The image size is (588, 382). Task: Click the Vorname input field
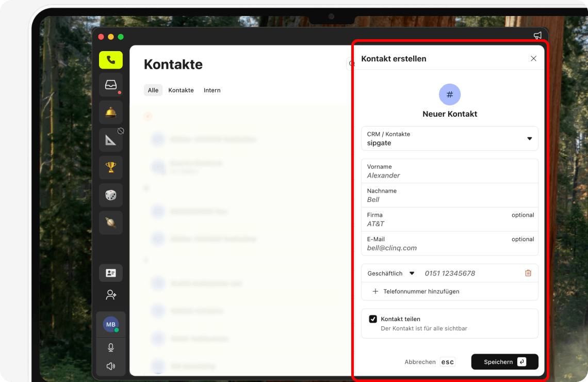click(x=450, y=171)
